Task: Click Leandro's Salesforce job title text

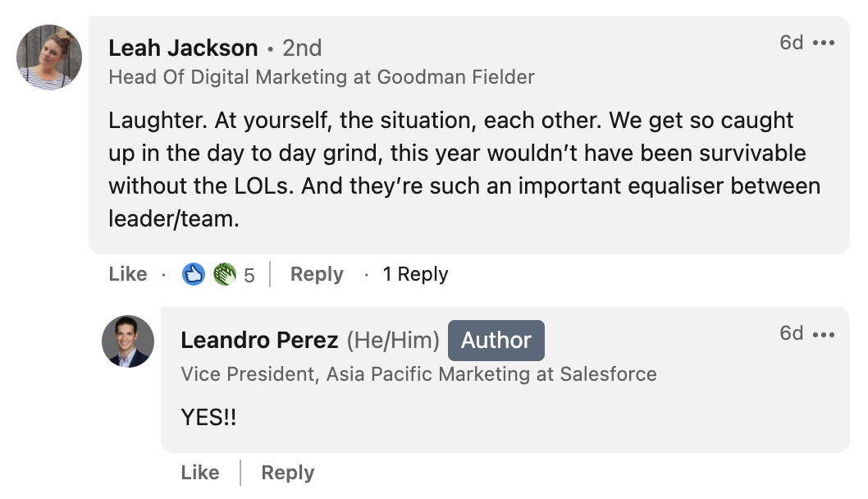Action: pos(418,374)
